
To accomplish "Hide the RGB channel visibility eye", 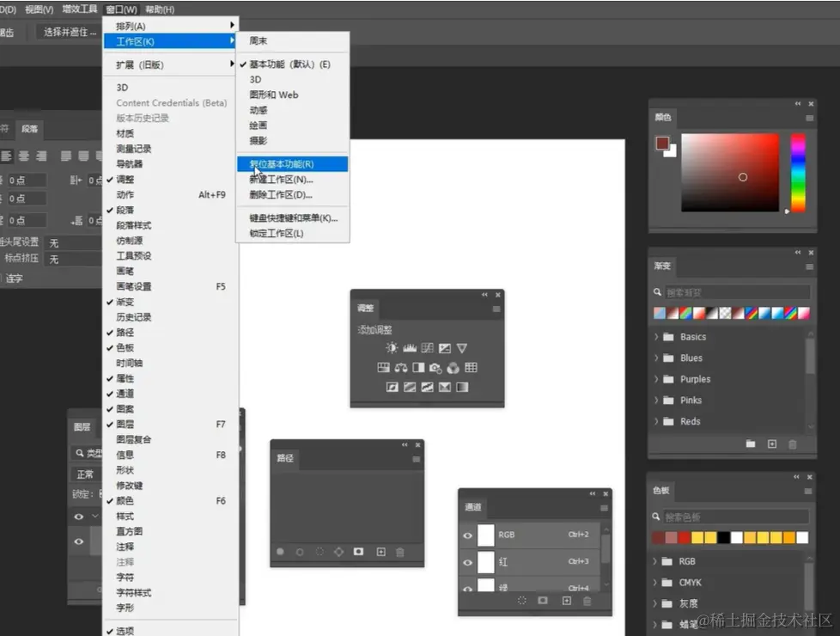I will point(466,535).
